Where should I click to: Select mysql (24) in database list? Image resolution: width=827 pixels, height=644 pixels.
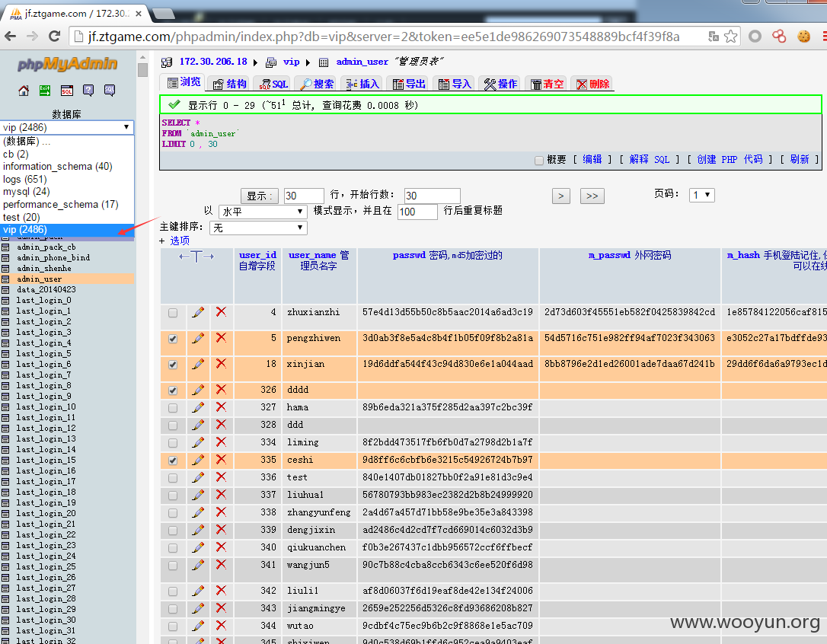[x=27, y=192]
